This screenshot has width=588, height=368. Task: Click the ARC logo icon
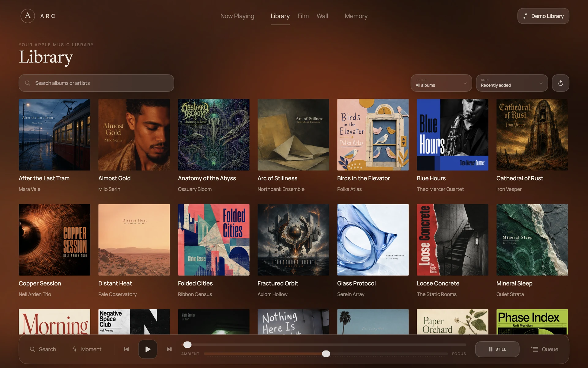pos(28,16)
